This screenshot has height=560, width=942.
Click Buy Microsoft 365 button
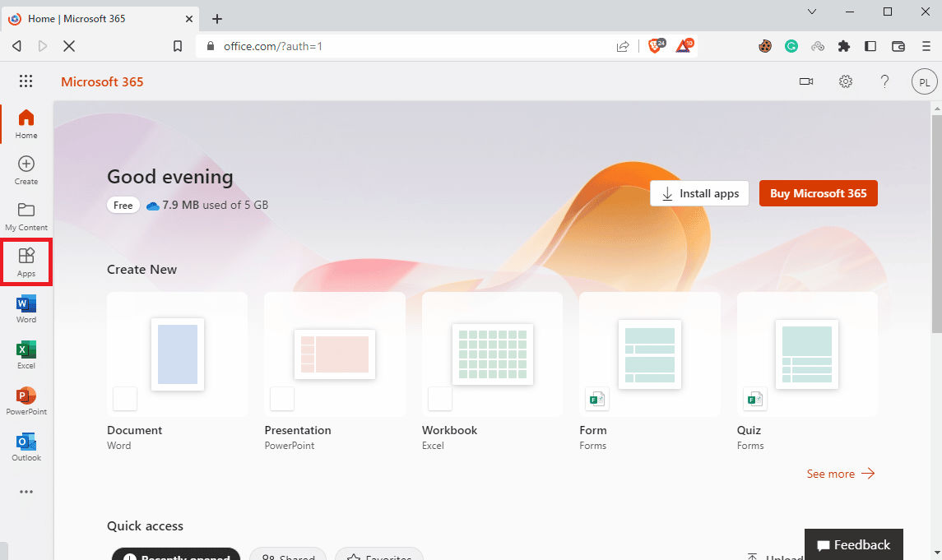(x=819, y=193)
